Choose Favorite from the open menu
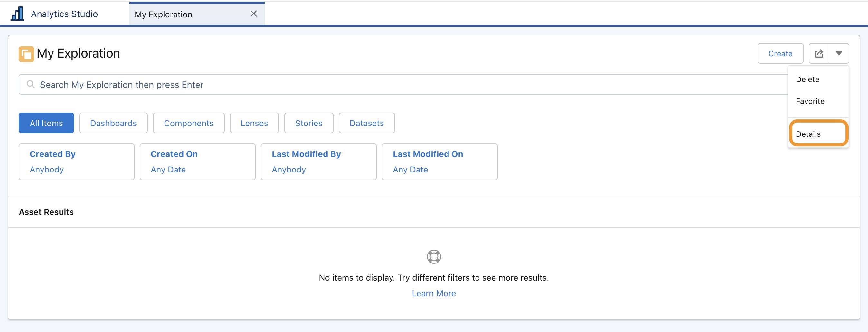The width and height of the screenshot is (868, 332). (x=810, y=101)
